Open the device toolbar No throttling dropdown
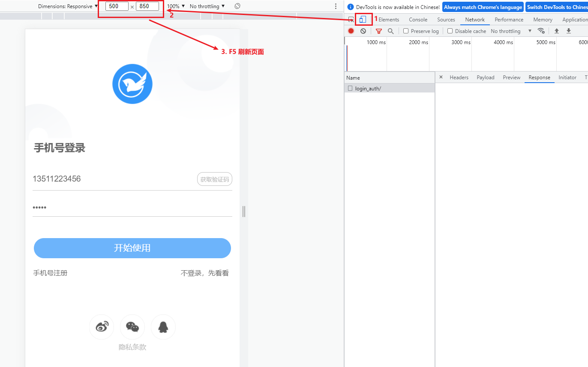This screenshot has height=367, width=588. coord(207,6)
